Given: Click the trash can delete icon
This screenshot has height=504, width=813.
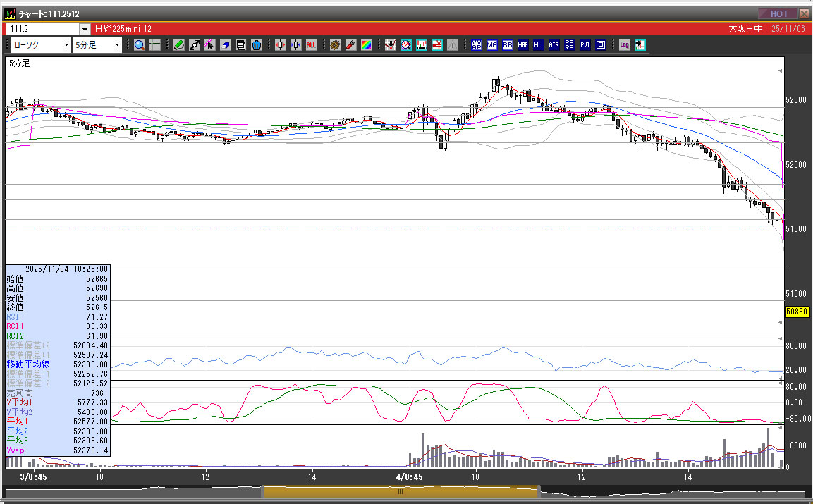Looking at the screenshot, I should [256, 45].
